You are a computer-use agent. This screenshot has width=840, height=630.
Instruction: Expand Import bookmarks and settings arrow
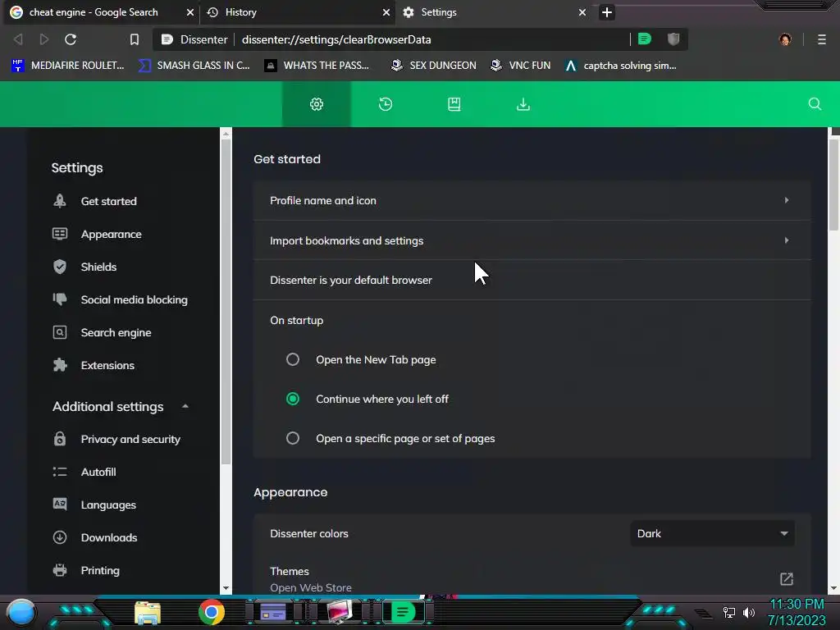pyautogui.click(x=787, y=240)
